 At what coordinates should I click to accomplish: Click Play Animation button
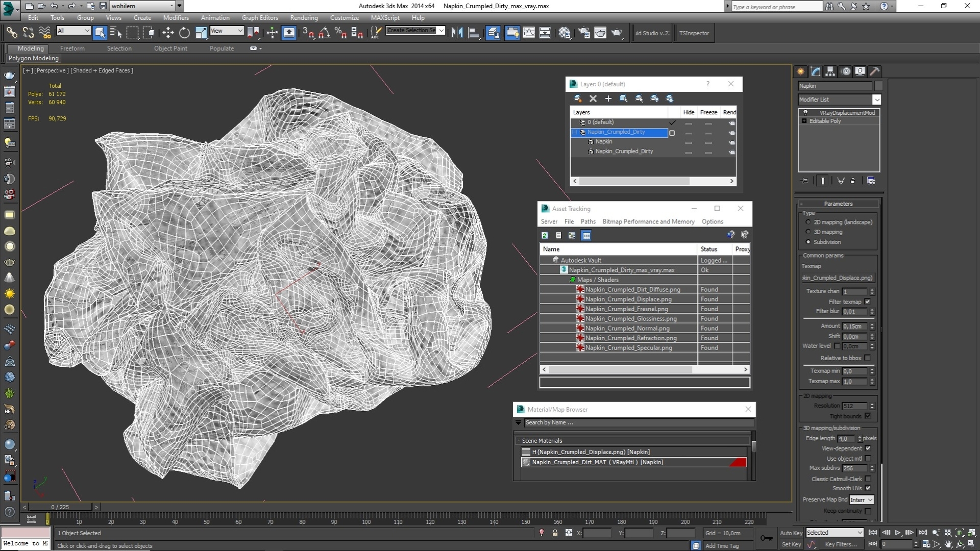pyautogui.click(x=897, y=533)
